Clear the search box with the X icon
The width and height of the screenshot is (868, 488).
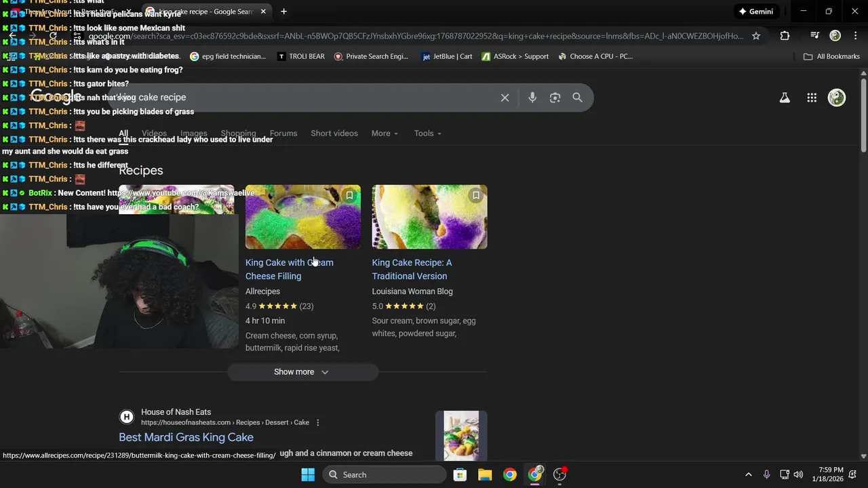click(x=505, y=98)
